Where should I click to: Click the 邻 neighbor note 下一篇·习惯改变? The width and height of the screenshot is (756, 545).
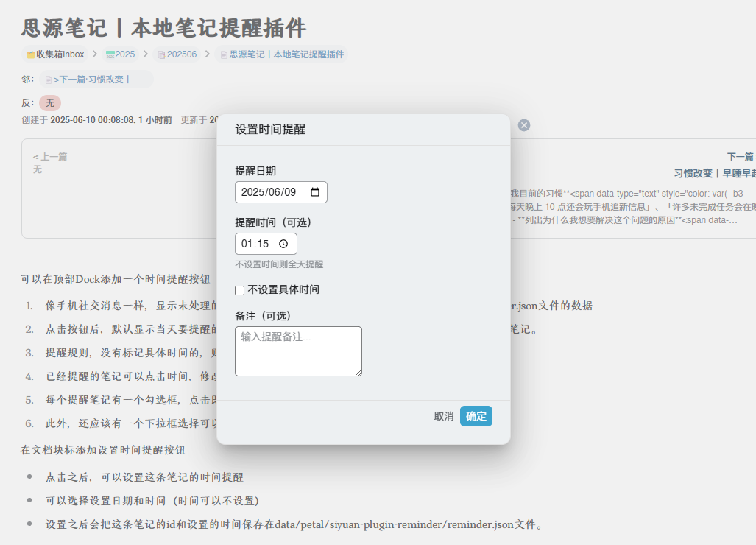(x=92, y=77)
